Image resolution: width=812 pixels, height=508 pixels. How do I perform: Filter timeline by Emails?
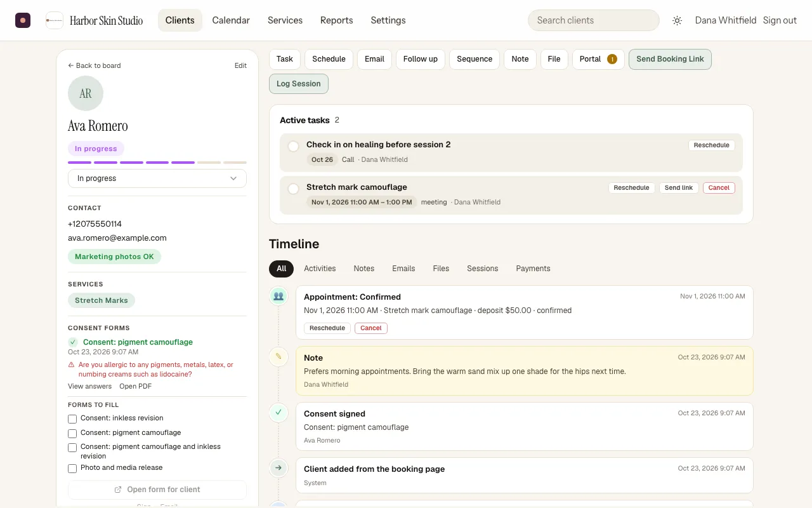(x=403, y=269)
